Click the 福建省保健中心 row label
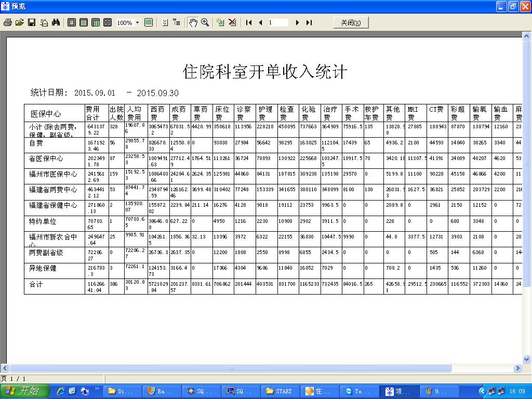Image resolution: width=532 pixels, height=399 pixels. [x=53, y=205]
